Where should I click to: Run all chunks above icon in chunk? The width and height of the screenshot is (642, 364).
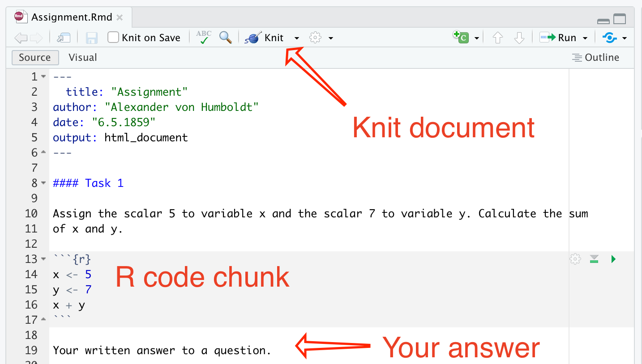point(594,259)
